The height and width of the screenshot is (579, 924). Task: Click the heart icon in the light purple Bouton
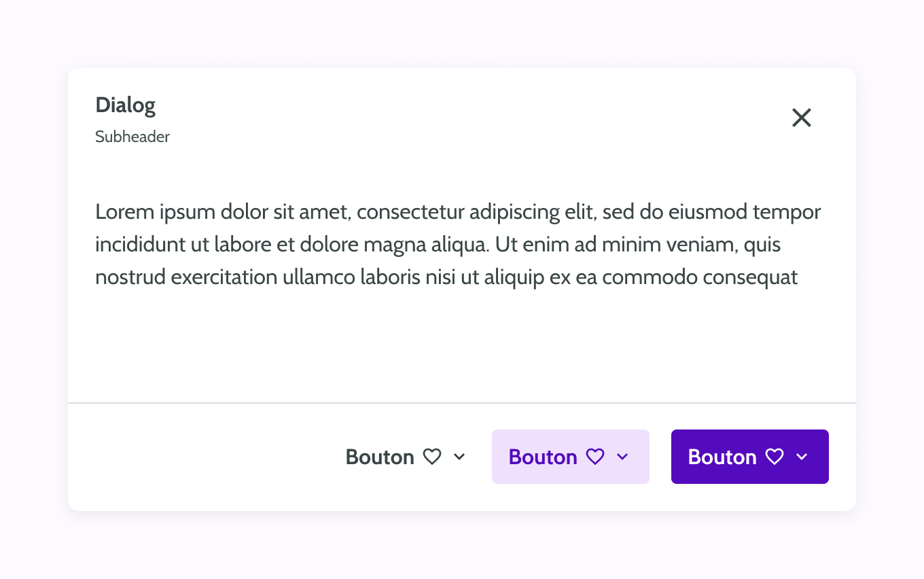pos(595,457)
